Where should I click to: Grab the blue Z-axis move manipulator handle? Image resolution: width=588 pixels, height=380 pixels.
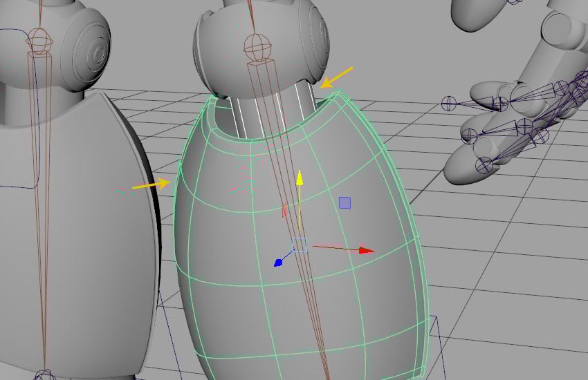(x=278, y=263)
